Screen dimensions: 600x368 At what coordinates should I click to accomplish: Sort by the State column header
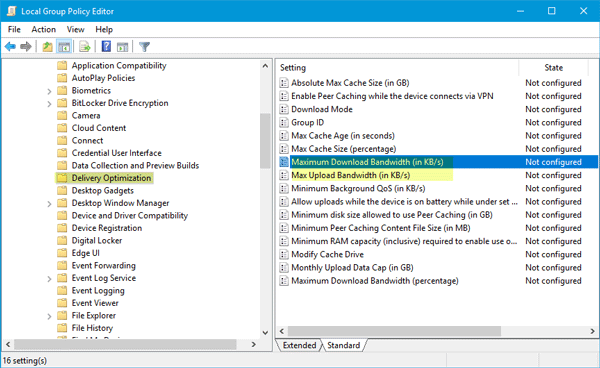click(553, 68)
